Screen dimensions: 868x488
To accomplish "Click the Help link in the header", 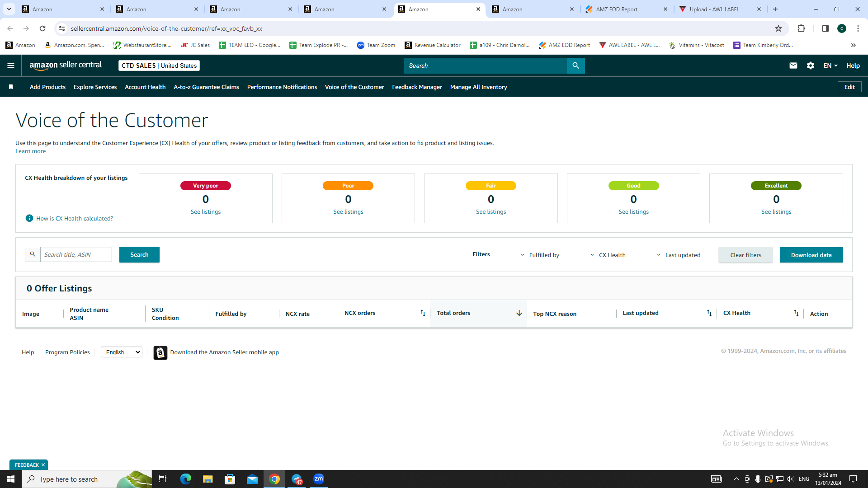I will point(853,66).
